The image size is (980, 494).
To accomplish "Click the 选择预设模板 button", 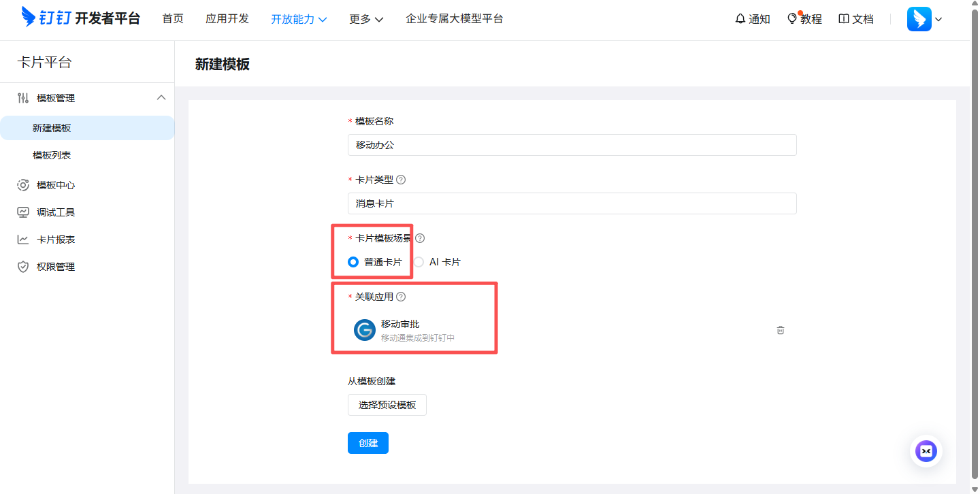I will (387, 405).
